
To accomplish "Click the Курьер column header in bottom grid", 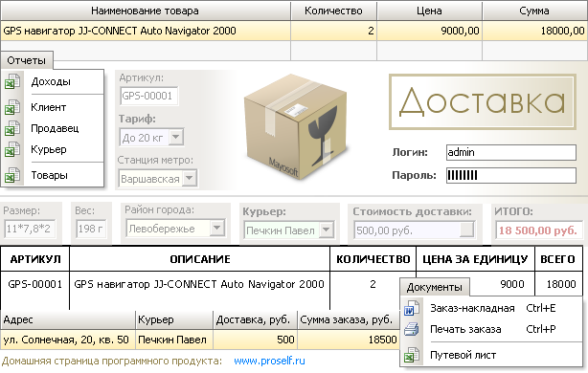I will pos(174,319).
